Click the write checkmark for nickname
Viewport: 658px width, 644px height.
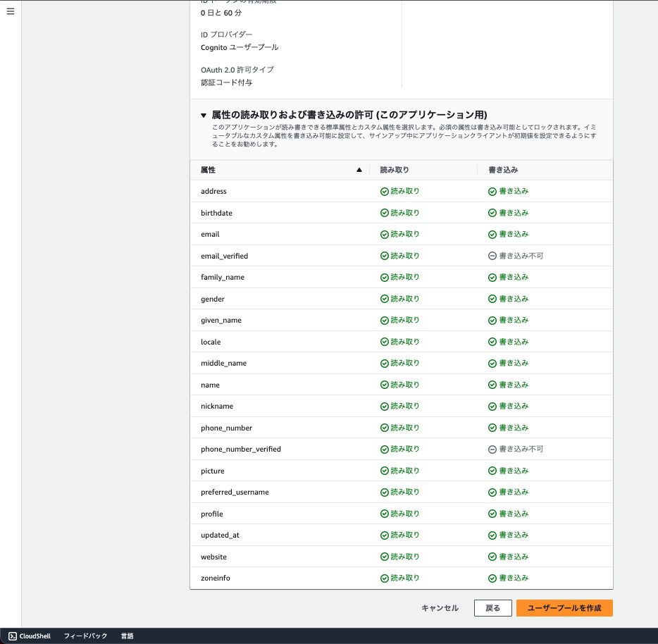click(492, 407)
